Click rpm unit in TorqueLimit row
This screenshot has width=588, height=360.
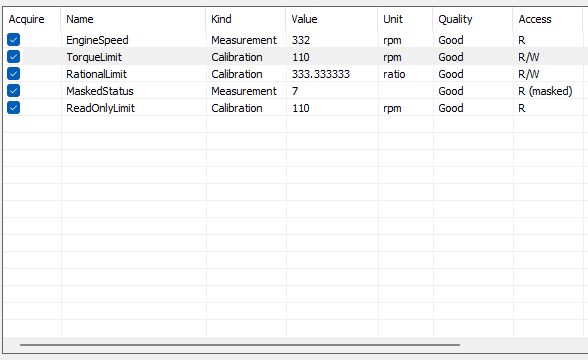(x=392, y=57)
